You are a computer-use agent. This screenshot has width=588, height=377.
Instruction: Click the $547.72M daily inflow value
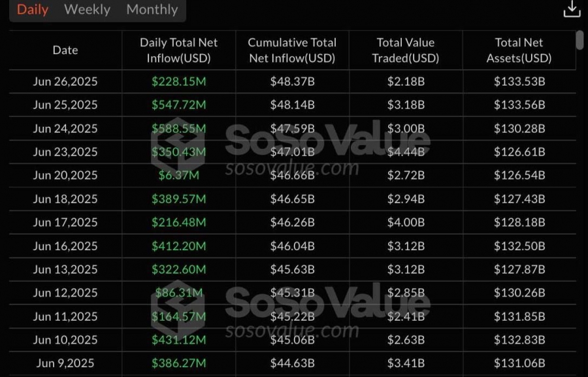(x=178, y=105)
